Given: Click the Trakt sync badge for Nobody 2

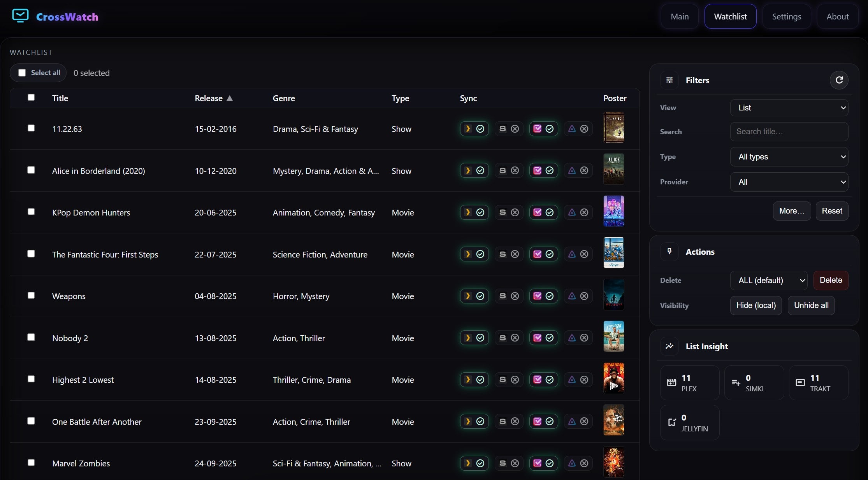Looking at the screenshot, I should pyautogui.click(x=543, y=338).
